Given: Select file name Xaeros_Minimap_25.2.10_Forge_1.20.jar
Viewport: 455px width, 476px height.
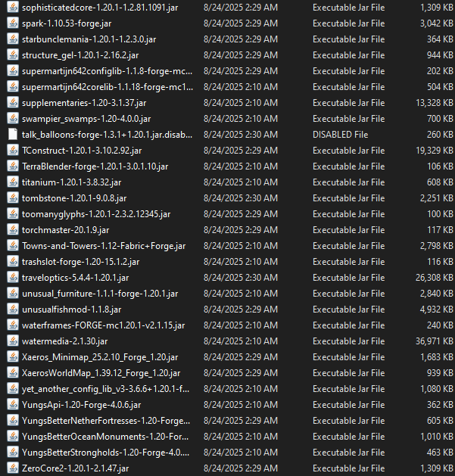Looking at the screenshot, I should point(100,357).
